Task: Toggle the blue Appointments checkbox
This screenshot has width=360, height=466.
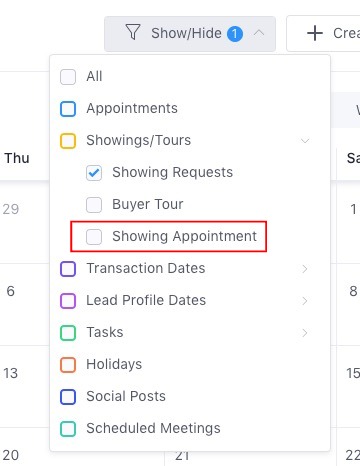Action: (68, 109)
